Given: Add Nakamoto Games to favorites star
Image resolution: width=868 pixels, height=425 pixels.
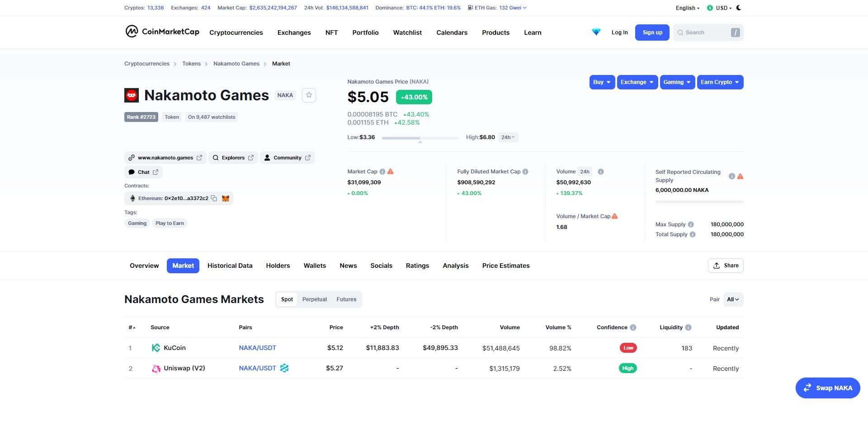Looking at the screenshot, I should coord(309,95).
